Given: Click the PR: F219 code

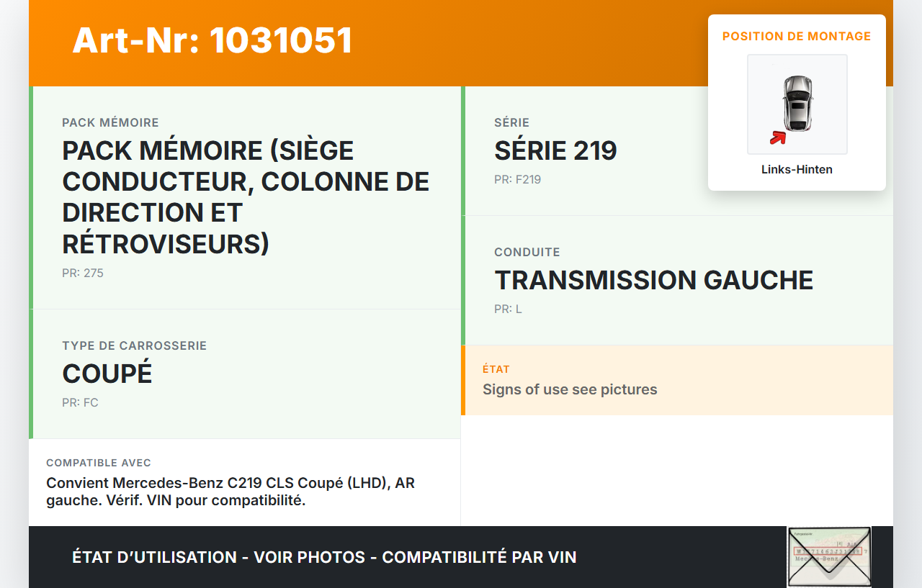Looking at the screenshot, I should pos(517,180).
